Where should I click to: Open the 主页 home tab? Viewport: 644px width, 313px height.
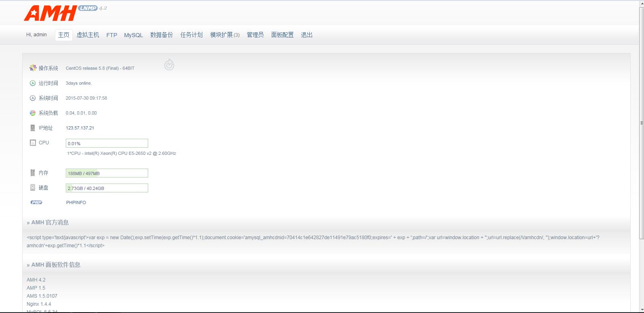click(64, 35)
